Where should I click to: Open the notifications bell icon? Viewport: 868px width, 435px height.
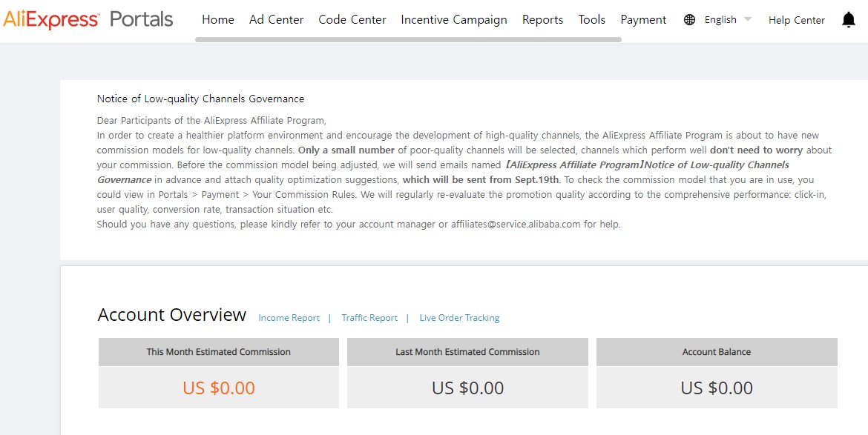coord(848,20)
